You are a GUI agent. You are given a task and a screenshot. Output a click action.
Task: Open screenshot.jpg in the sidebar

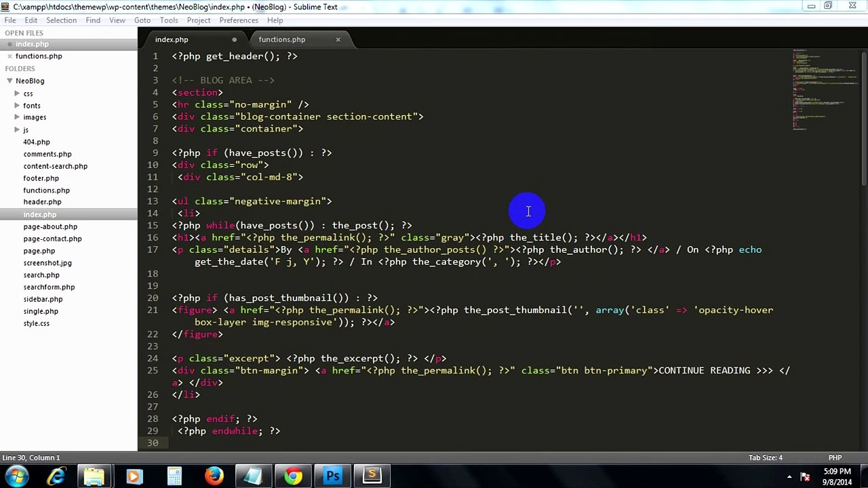pos(47,263)
